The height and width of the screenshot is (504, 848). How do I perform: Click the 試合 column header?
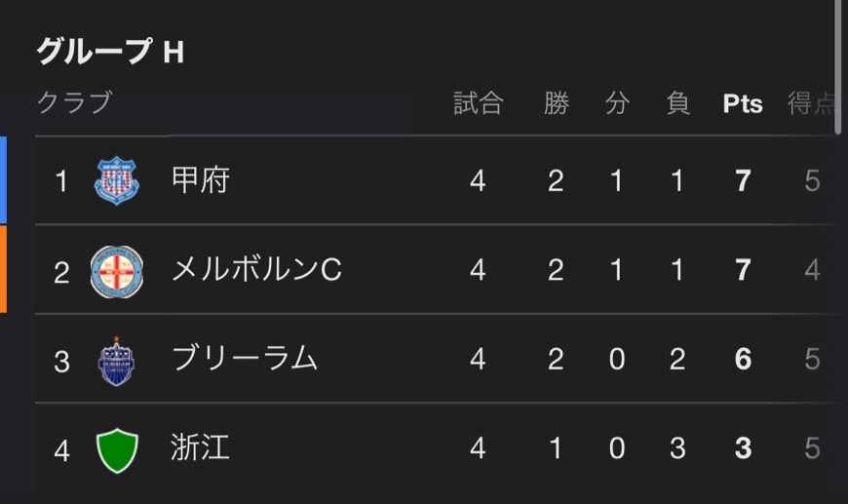478,102
